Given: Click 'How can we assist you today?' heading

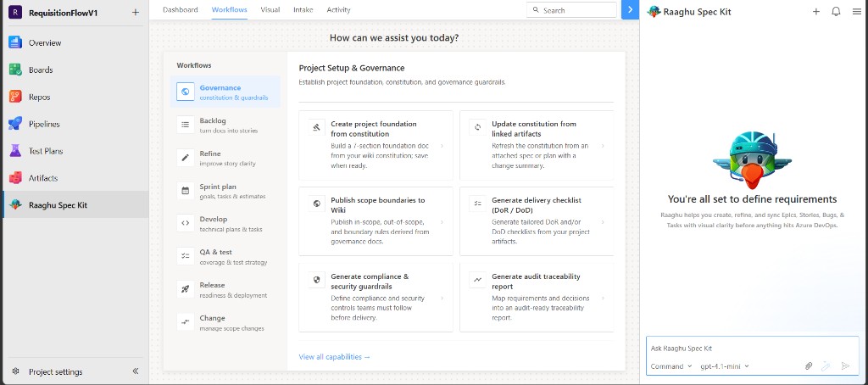Looking at the screenshot, I should [x=394, y=37].
